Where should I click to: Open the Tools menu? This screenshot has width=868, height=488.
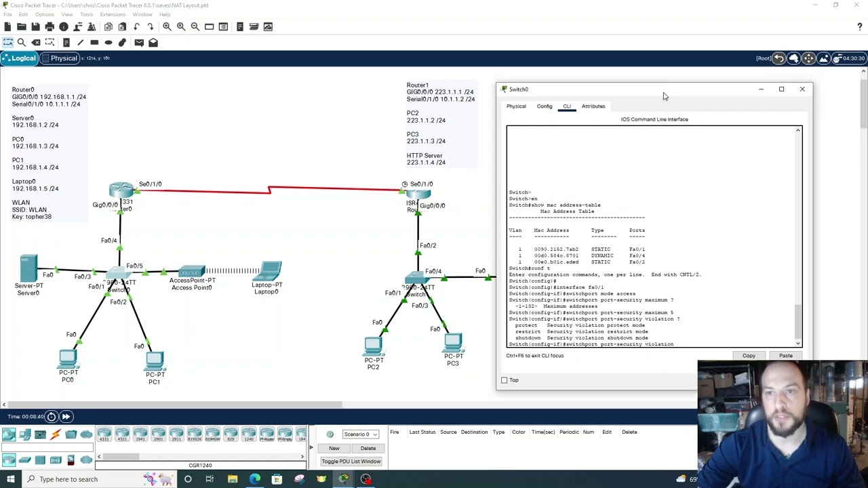pyautogui.click(x=86, y=14)
